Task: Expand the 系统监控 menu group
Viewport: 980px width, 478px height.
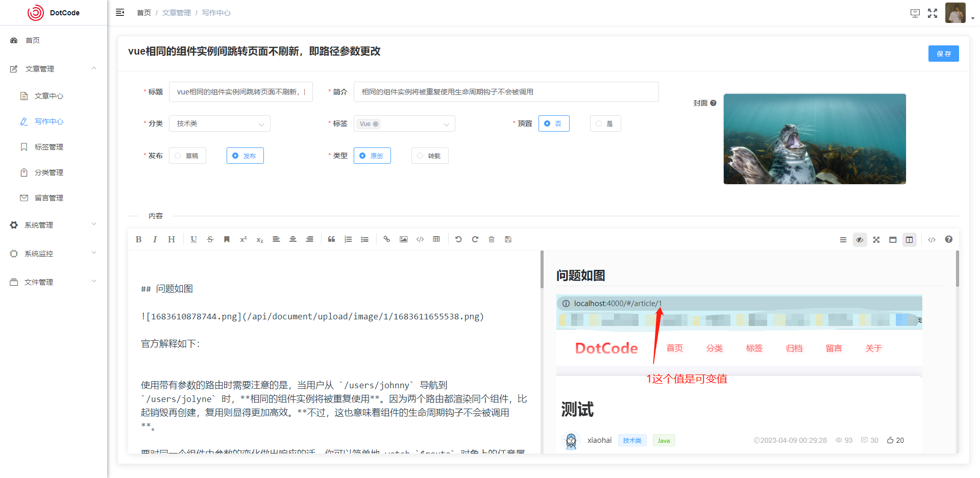Action: pyautogui.click(x=54, y=254)
